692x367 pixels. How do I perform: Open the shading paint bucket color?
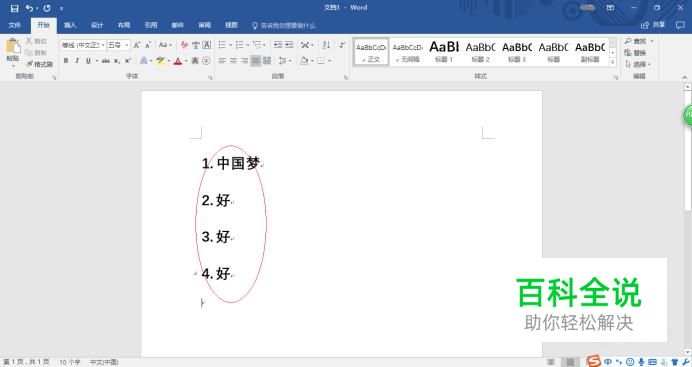(304, 61)
